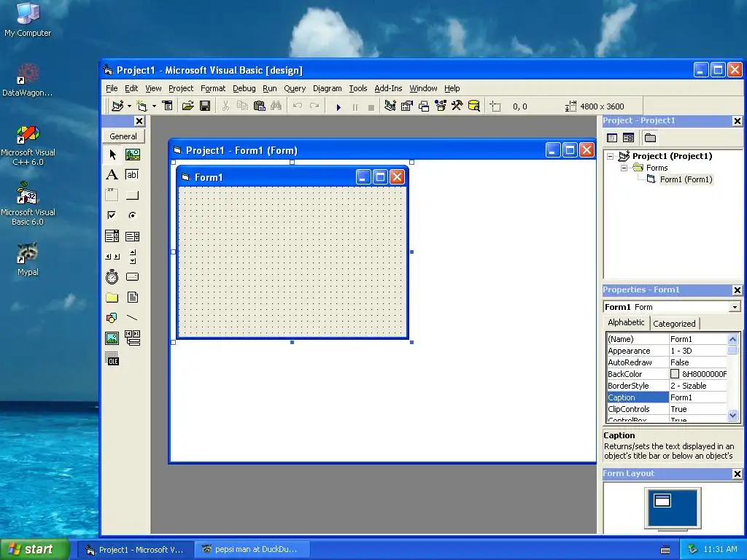Image resolution: width=747 pixels, height=560 pixels.
Task: Select the TextBox control tool
Action: 133,175
